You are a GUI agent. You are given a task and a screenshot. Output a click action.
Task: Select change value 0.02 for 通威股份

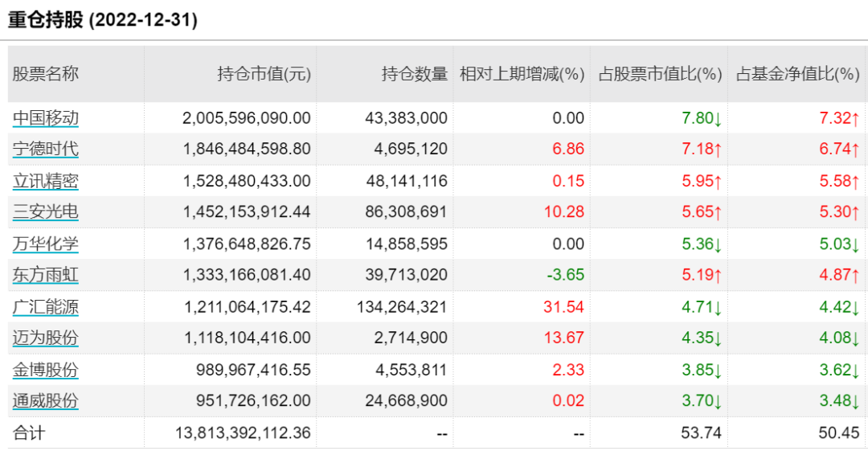coord(568,400)
